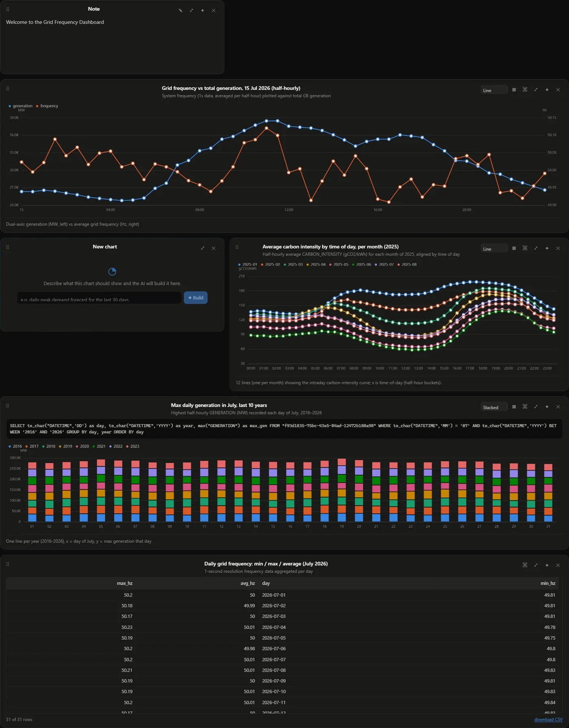Screen dimensions: 569x728
Task: Sort table by min_hz column header
Action: pos(548,583)
